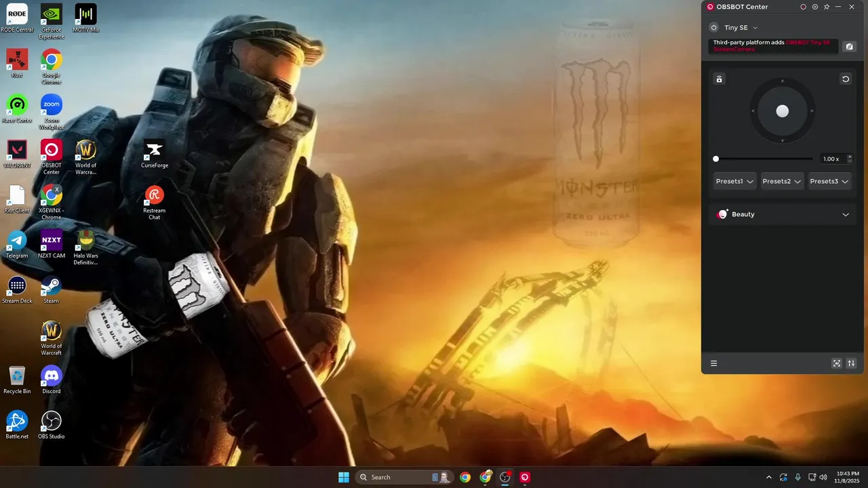Viewport: 868px width, 488px height.
Task: Select the Battle.net desktop icon
Action: pyautogui.click(x=17, y=425)
